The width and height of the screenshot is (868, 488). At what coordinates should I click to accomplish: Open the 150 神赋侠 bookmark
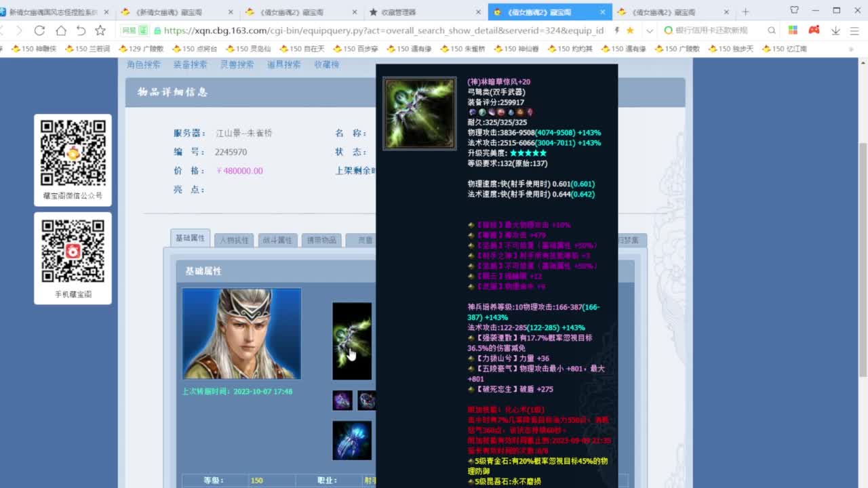[35, 48]
